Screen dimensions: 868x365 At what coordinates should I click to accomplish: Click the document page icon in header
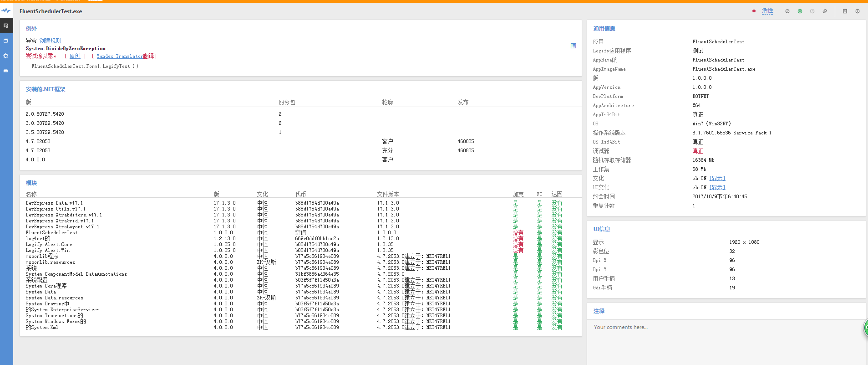pyautogui.click(x=845, y=11)
